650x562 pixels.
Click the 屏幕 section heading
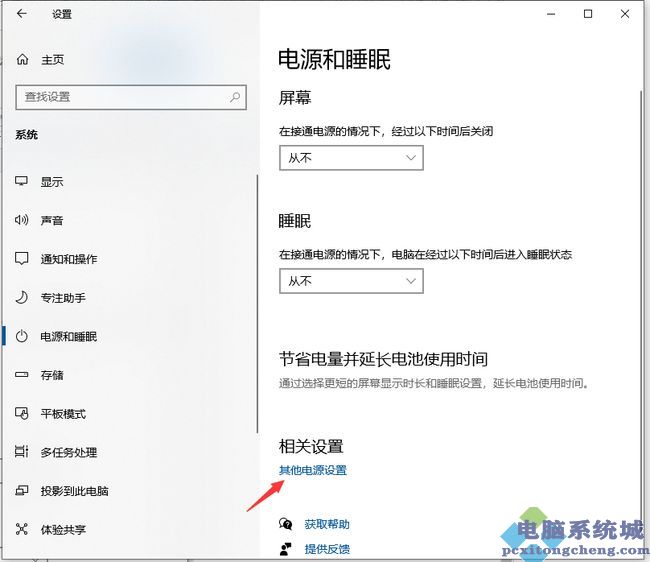tap(295, 98)
